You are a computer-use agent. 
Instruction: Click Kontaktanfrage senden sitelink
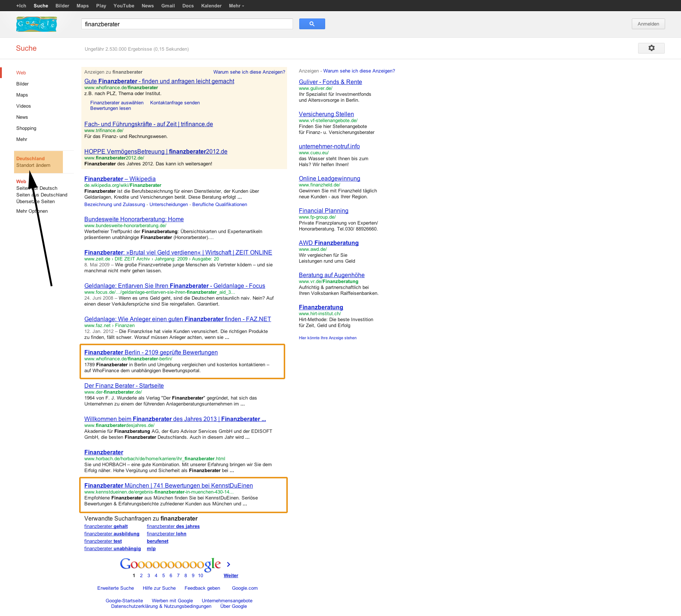[175, 103]
